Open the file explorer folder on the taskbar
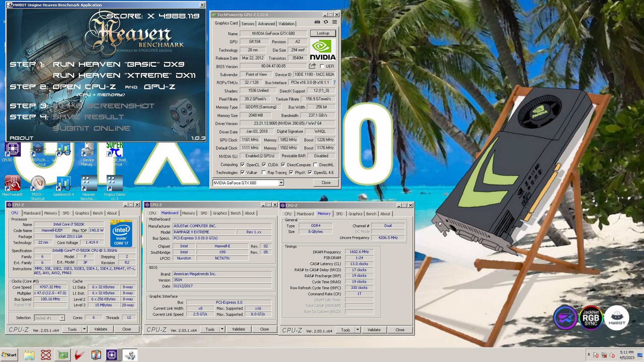Image resolution: width=644 pixels, height=362 pixels. [x=29, y=355]
